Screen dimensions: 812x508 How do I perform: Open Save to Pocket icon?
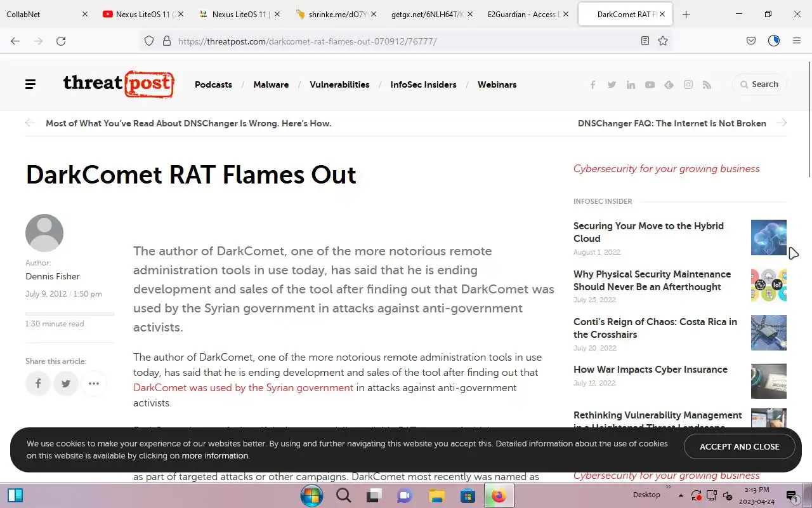[x=751, y=41]
